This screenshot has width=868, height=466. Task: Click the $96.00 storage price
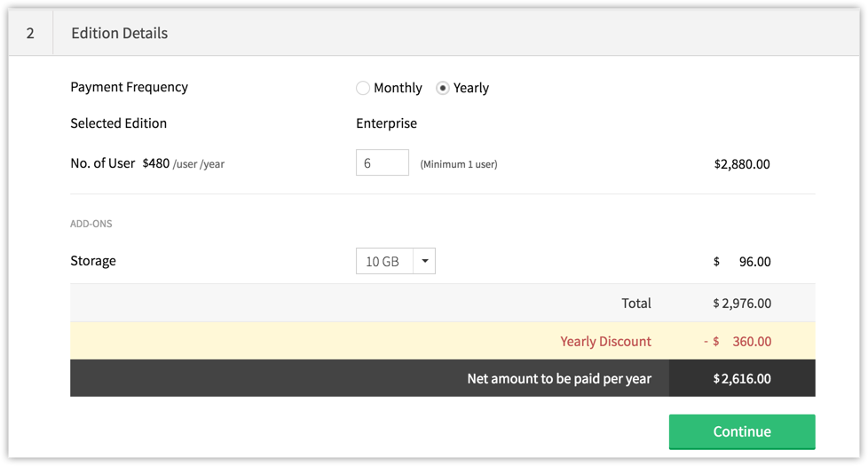point(754,262)
